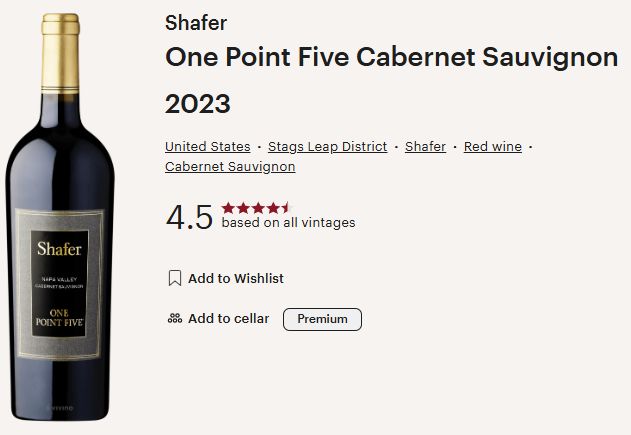Click the second rating star
Screen dimensions: 631x435
(x=242, y=208)
